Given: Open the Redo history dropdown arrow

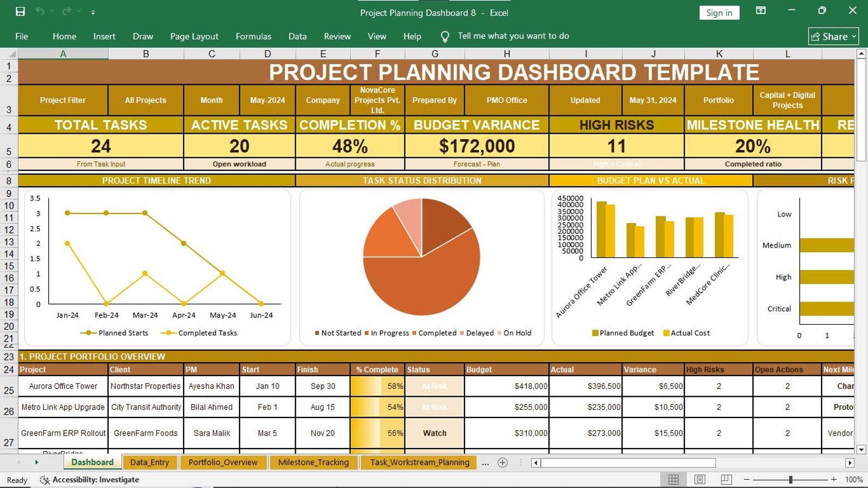Looking at the screenshot, I should pyautogui.click(x=79, y=11).
